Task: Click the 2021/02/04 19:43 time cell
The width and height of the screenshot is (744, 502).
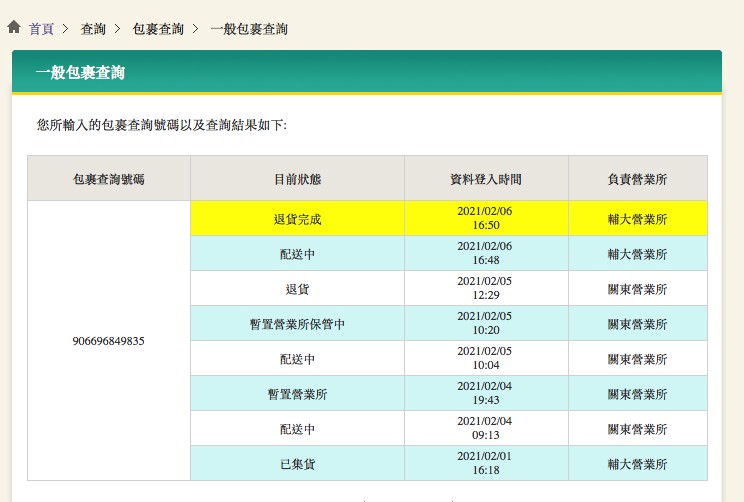Action: click(486, 394)
